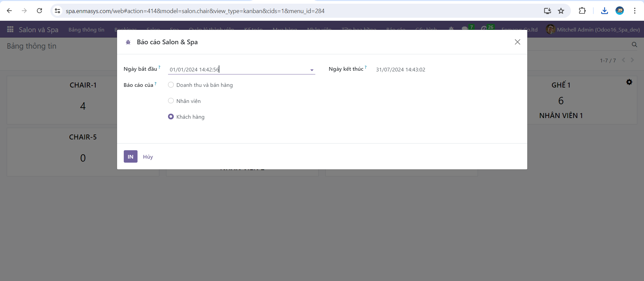
Task: Click the search magnifier icon
Action: click(x=634, y=45)
